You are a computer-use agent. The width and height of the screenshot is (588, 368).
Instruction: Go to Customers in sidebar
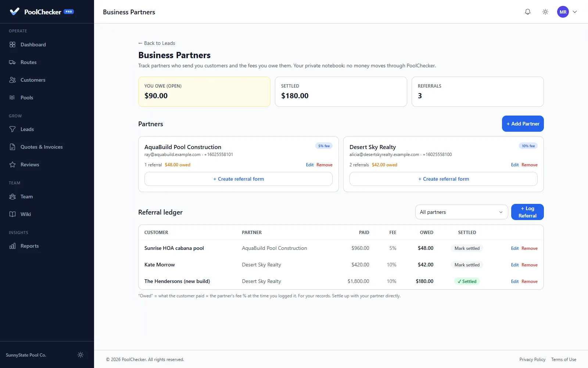47,80
